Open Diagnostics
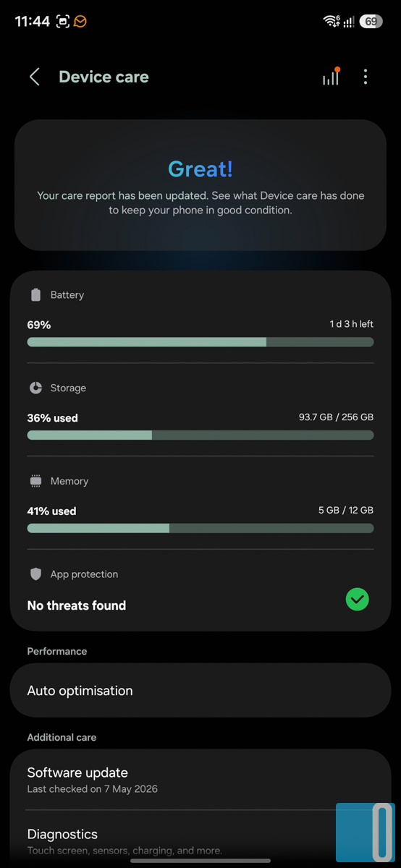Image resolution: width=401 pixels, height=868 pixels. pos(200,841)
